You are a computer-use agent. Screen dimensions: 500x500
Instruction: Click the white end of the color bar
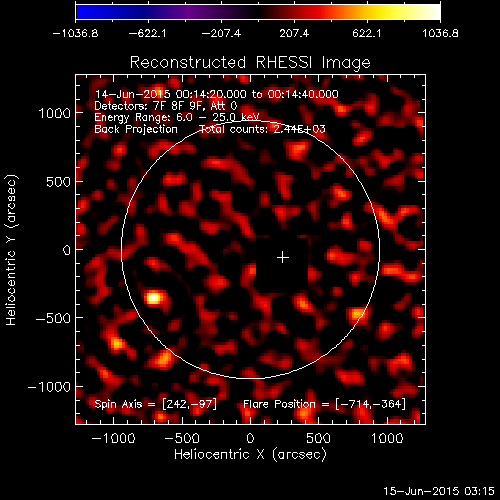432,12
